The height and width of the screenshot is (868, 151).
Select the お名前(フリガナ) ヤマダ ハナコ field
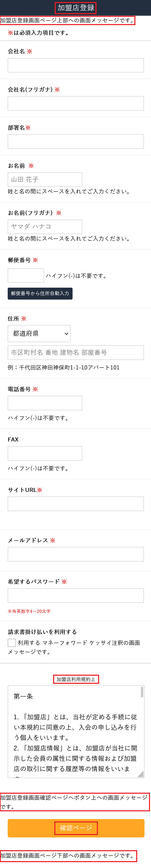(45, 227)
